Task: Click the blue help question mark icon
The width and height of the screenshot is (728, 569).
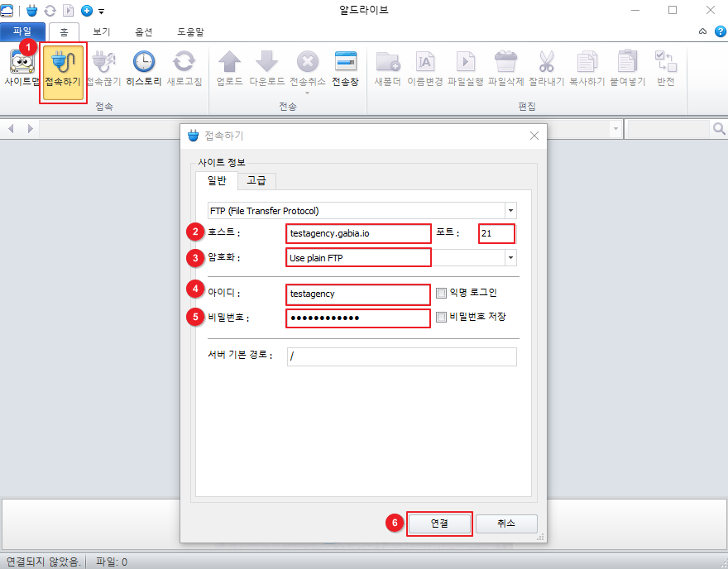Action: 720,31
